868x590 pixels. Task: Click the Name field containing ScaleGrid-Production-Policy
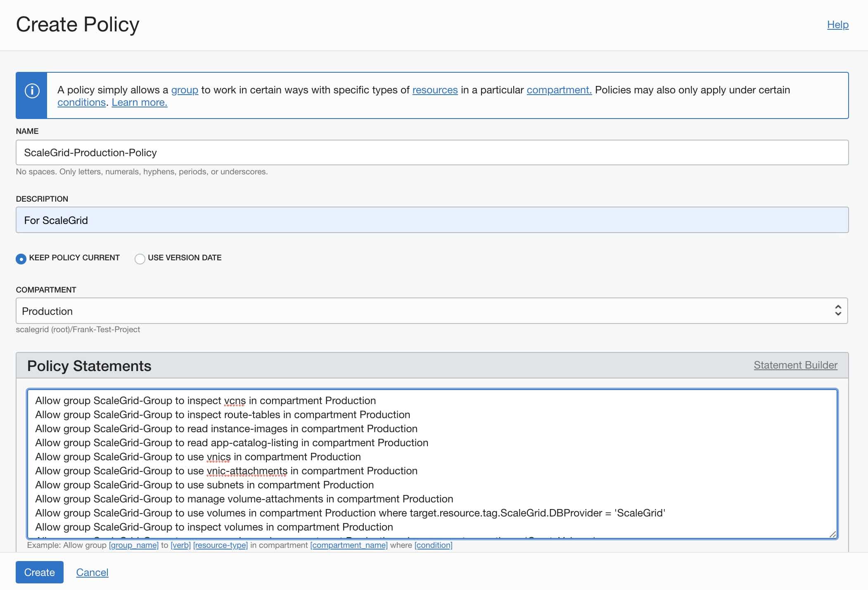(x=432, y=152)
